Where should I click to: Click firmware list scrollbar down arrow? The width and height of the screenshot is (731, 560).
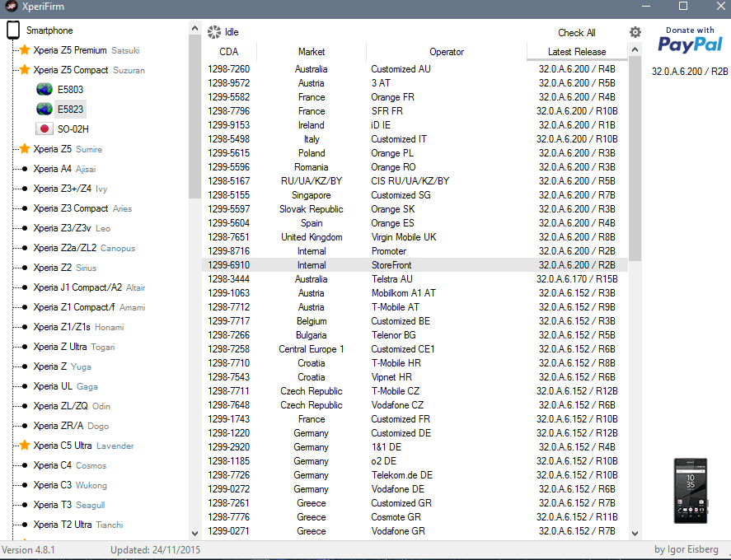(x=635, y=534)
